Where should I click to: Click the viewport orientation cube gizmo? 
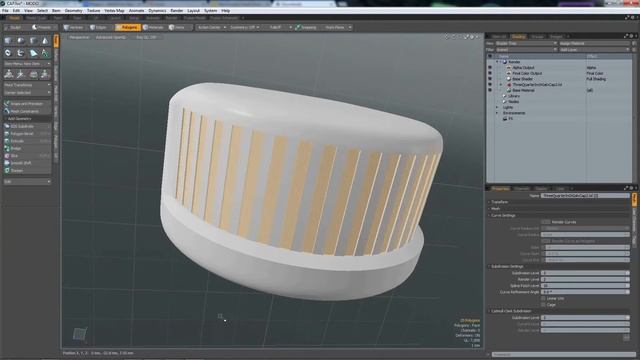click(80, 333)
